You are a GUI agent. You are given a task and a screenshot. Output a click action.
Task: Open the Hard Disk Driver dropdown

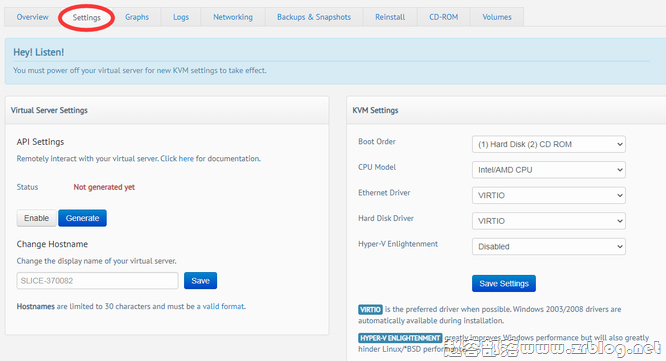point(548,221)
